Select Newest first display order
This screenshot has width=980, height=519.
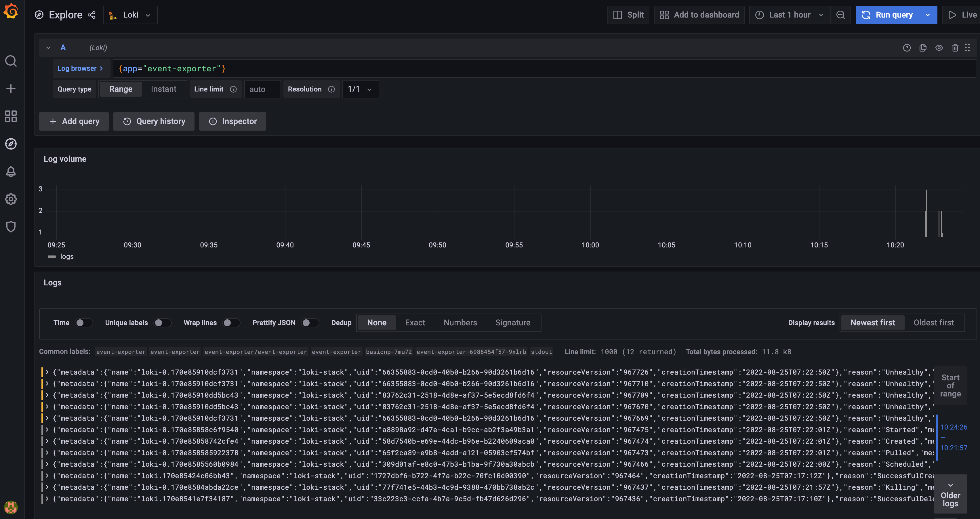[872, 323]
